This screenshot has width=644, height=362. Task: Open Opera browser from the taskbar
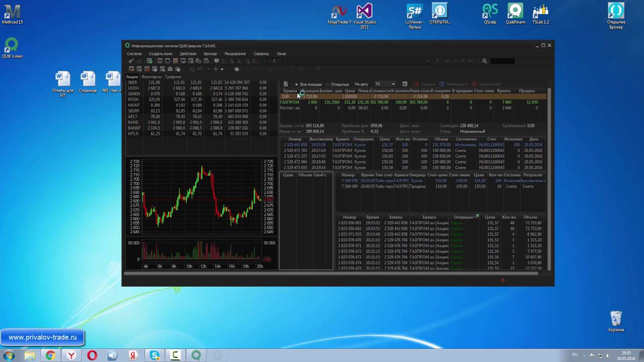(92, 355)
